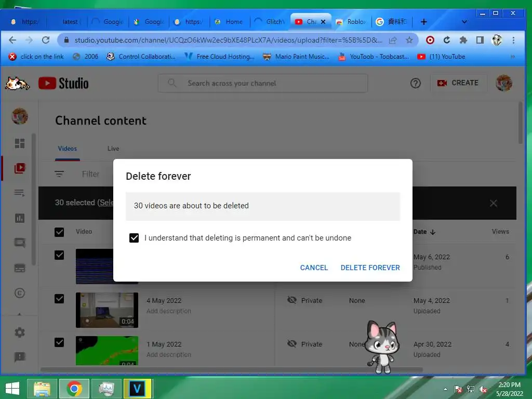
Task: Open the Chrome three-dot menu
Action: point(513,40)
